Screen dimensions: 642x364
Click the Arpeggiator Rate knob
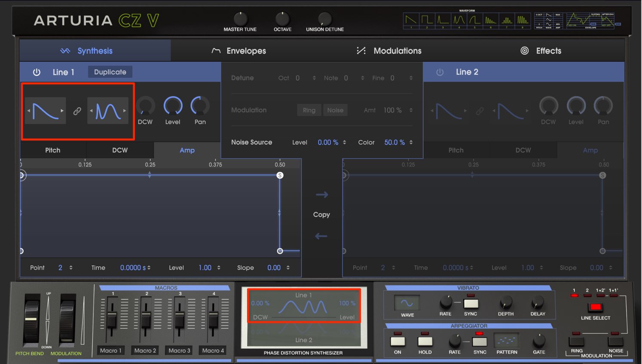coord(455,341)
